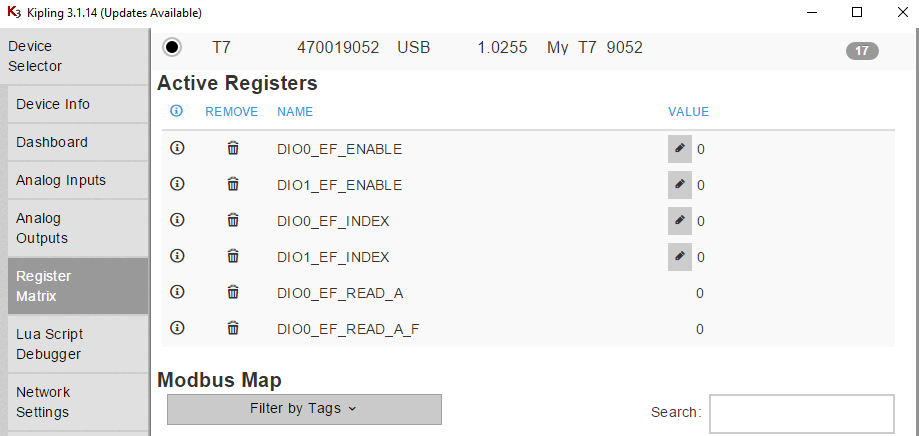Click the 17 registers count badge
Viewport: 919px width, 436px height.
[862, 51]
